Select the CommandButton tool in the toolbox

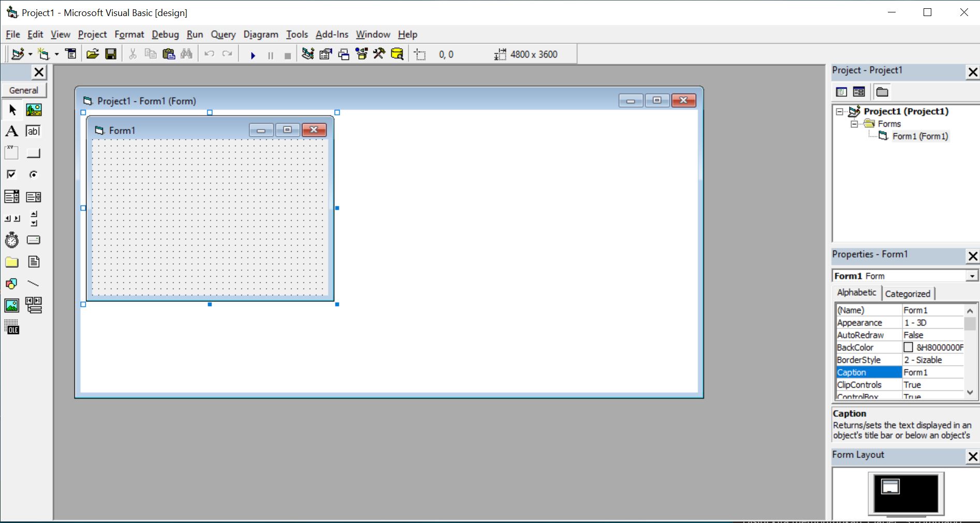coord(34,153)
